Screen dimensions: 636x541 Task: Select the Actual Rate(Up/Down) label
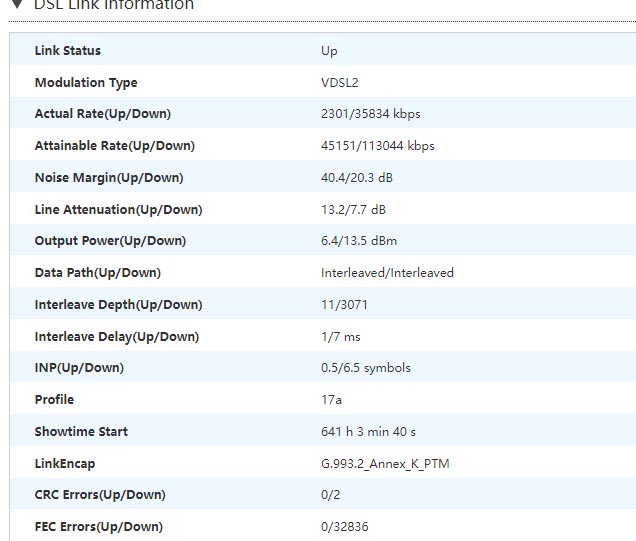point(103,114)
